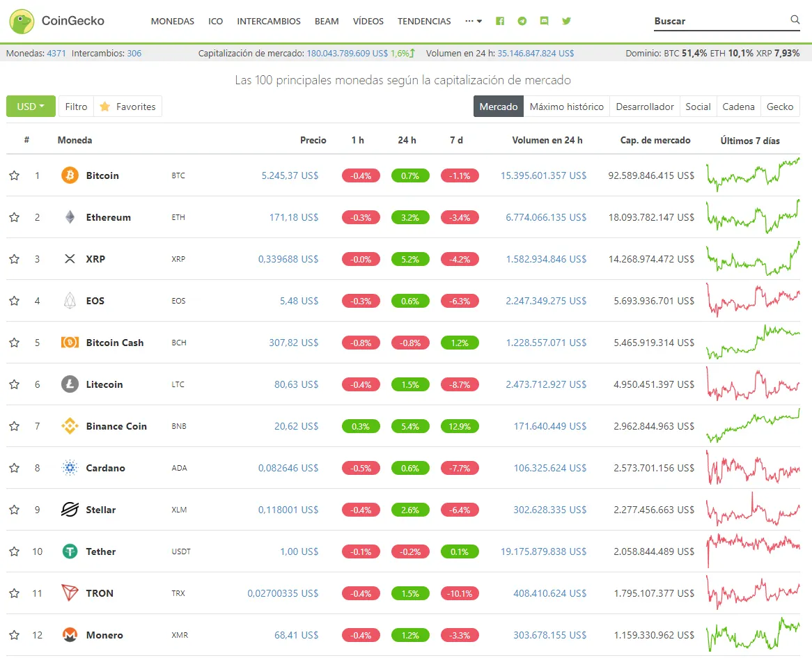Open the Filtro filter options

click(76, 107)
